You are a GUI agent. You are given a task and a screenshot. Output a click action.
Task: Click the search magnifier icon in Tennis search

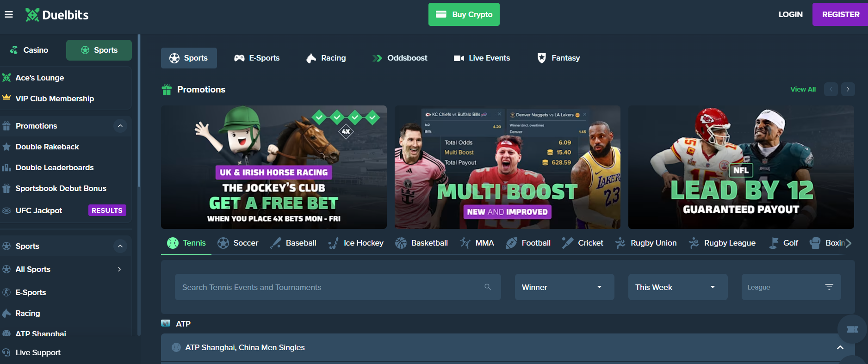[488, 287]
